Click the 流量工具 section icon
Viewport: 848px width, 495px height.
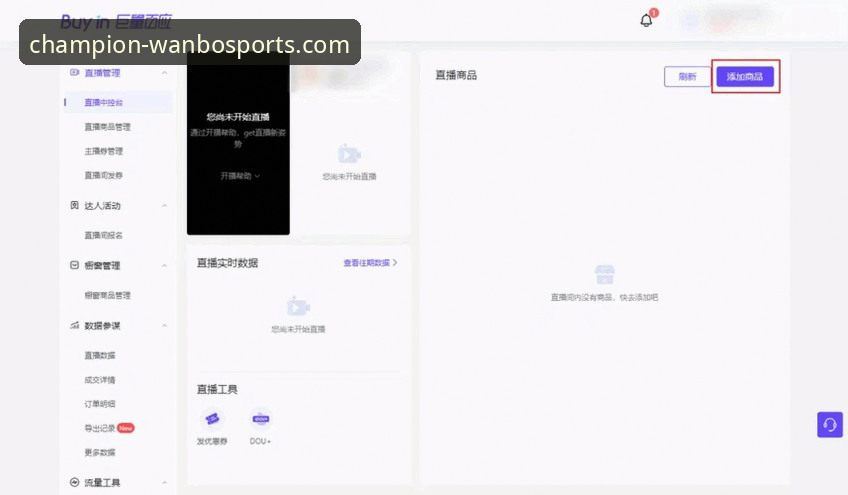click(x=75, y=482)
